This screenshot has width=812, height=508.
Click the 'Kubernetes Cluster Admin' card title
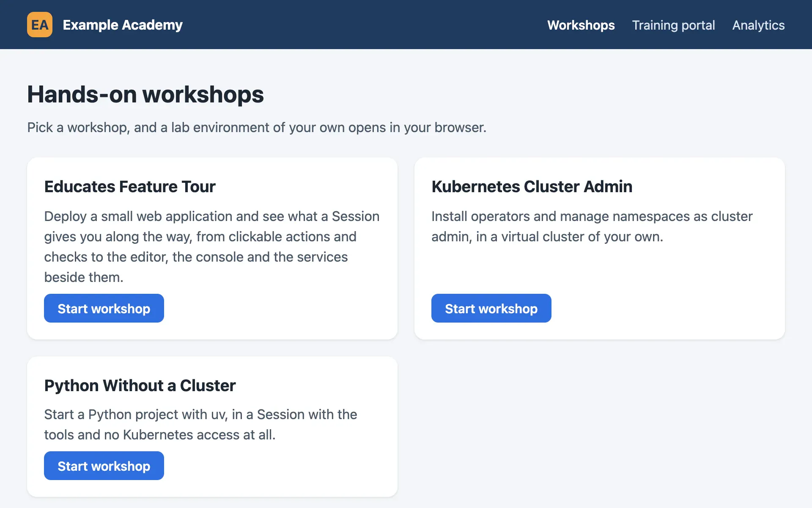[532, 186]
